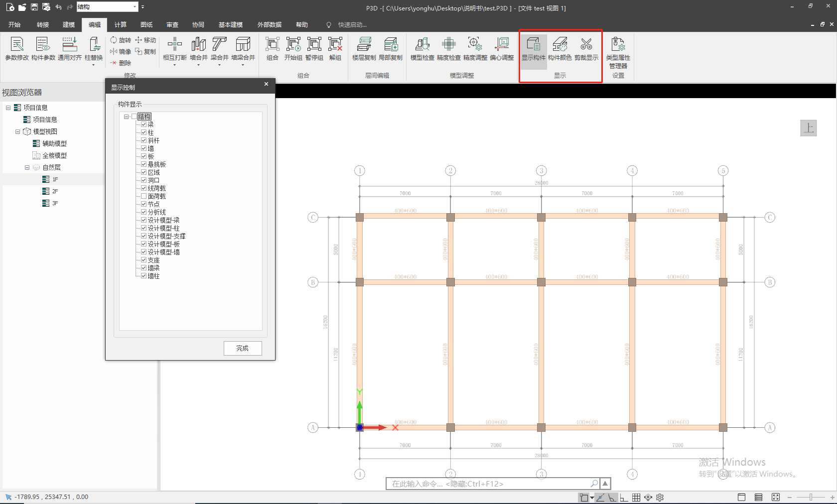Open the 计算 ribbon tab

tap(120, 24)
